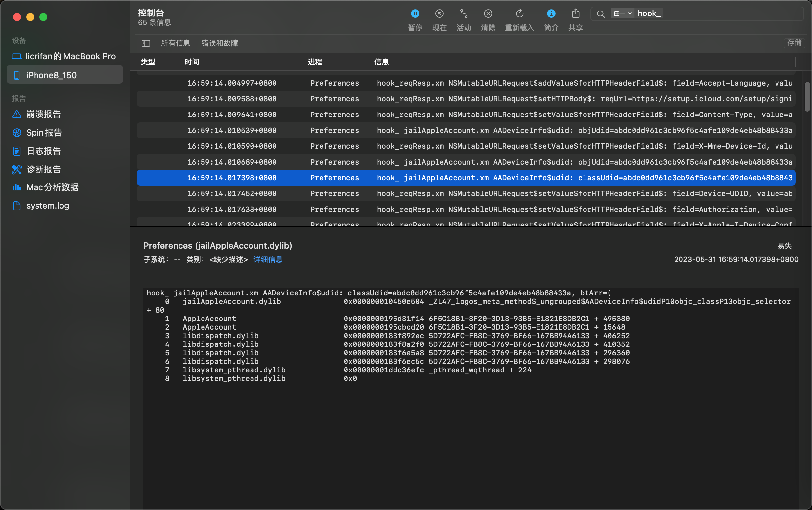Click the Spin report pinwheel icon
Screen dimensions: 812x510
coord(16,133)
